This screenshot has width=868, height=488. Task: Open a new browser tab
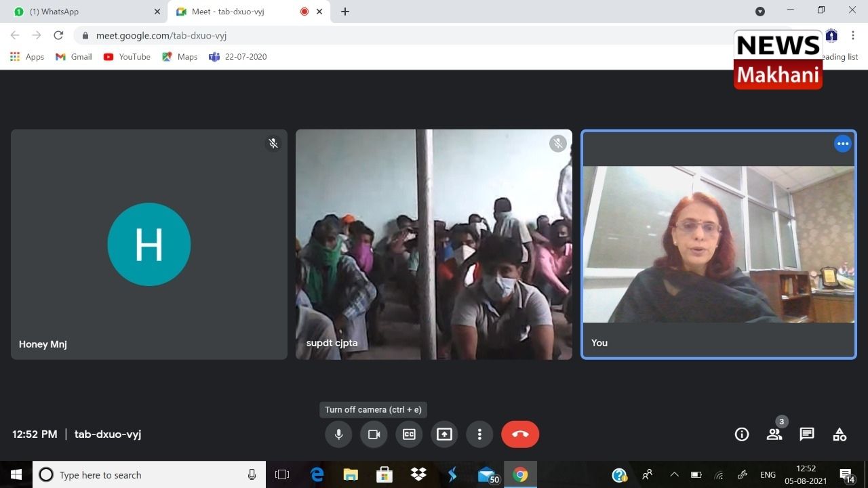click(345, 12)
